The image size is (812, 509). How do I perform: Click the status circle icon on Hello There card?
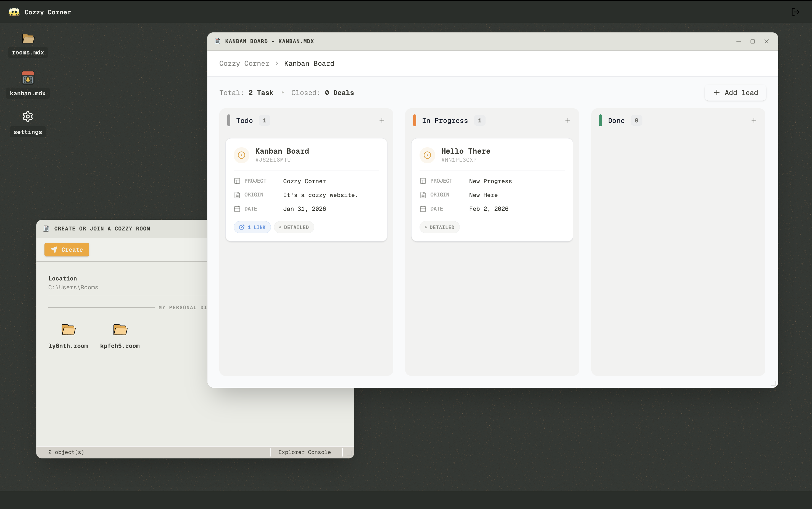click(427, 155)
